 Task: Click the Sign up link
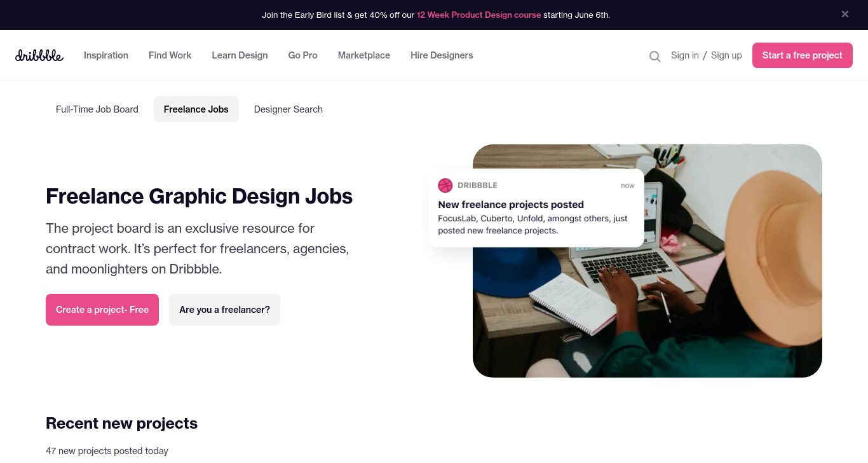coord(726,55)
